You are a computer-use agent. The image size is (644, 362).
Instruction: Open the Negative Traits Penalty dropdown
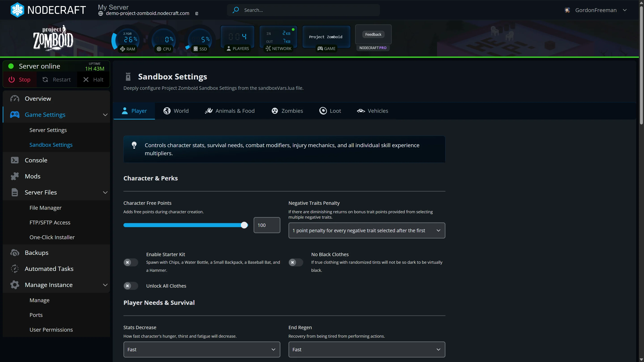367,230
